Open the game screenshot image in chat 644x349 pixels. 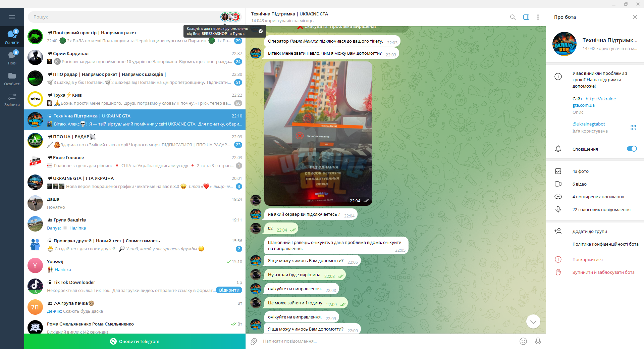(318, 134)
